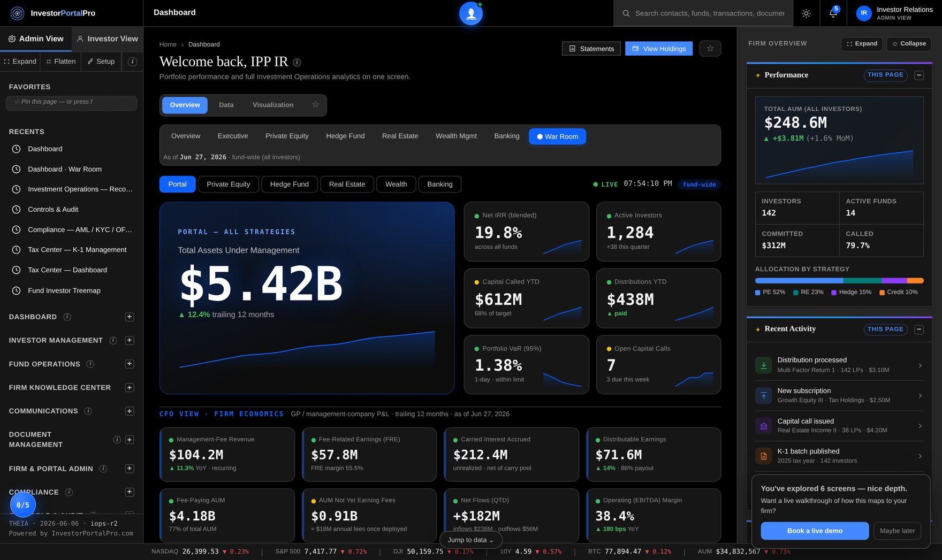Click info icon next to DASHBOARD section
Screen dimensions: 942x560
tap(67, 317)
